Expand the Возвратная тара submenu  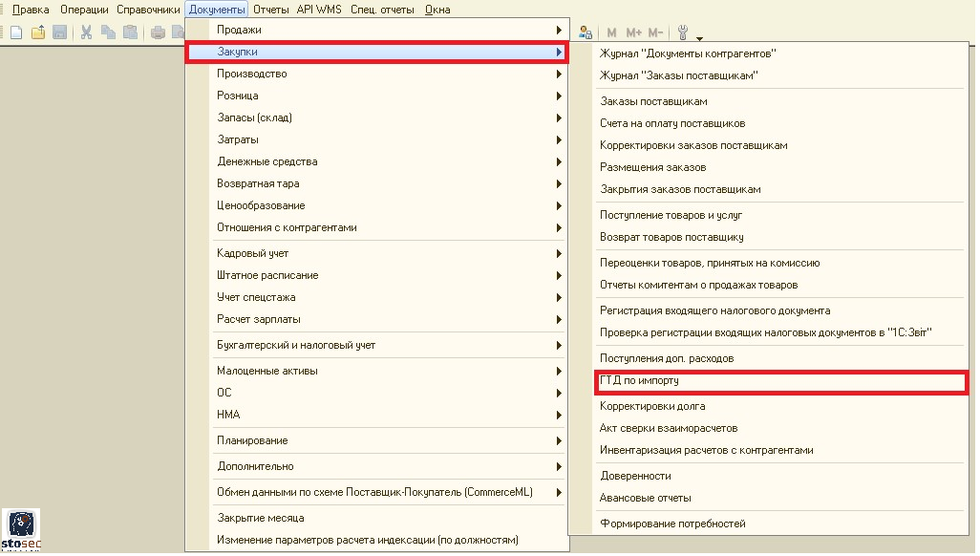pyautogui.click(x=377, y=183)
